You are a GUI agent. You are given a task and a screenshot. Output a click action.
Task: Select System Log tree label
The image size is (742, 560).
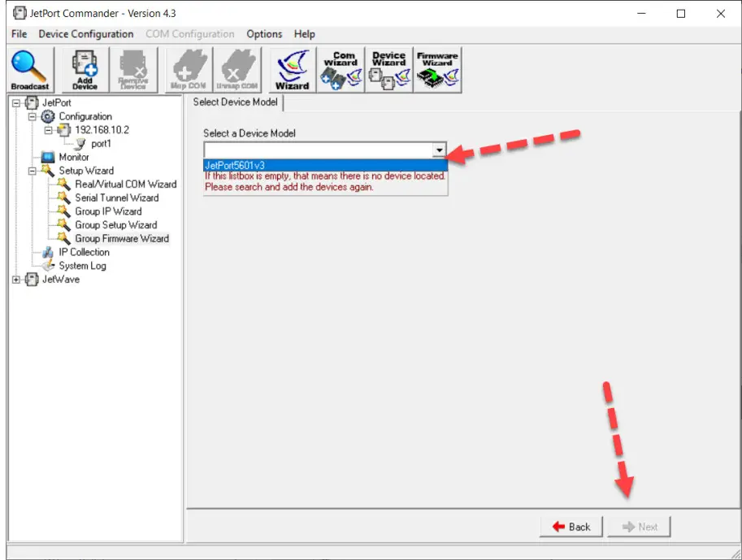pyautogui.click(x=82, y=266)
